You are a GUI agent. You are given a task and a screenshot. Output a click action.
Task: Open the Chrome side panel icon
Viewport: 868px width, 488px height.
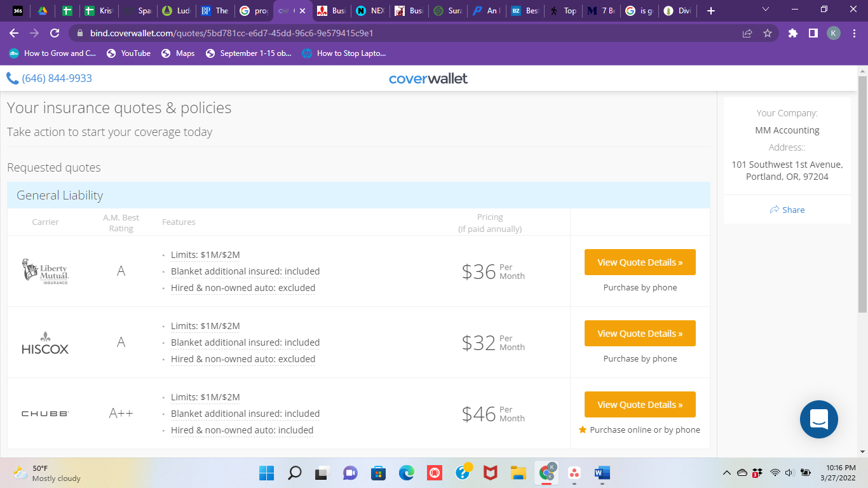[813, 33]
